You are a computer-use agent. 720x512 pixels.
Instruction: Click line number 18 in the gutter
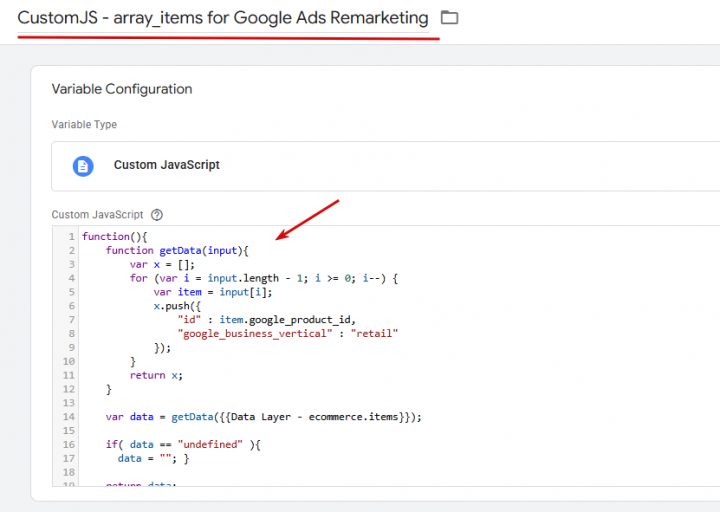tap(68, 472)
